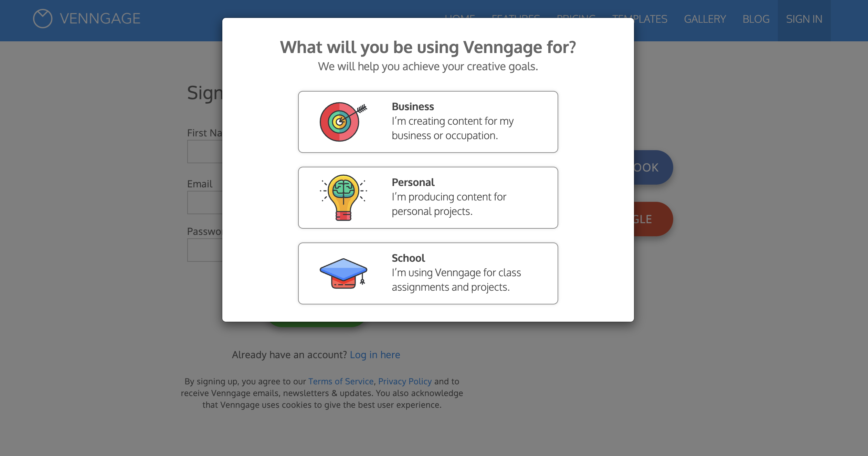Viewport: 868px width, 456px height.
Task: Click the Log in here link
Action: 375,354
